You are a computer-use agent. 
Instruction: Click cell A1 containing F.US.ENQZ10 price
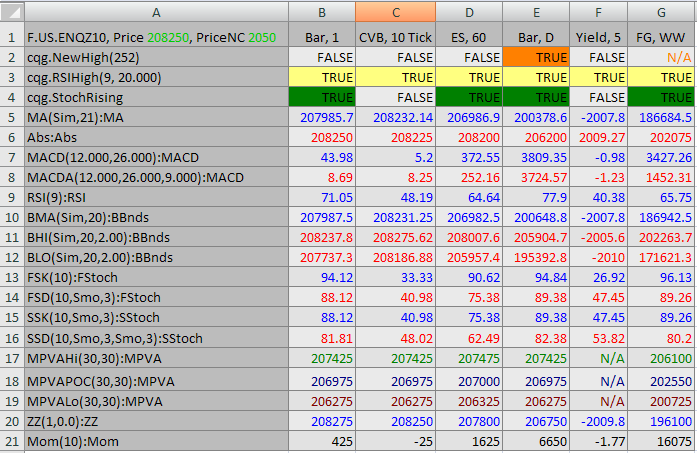(x=156, y=37)
